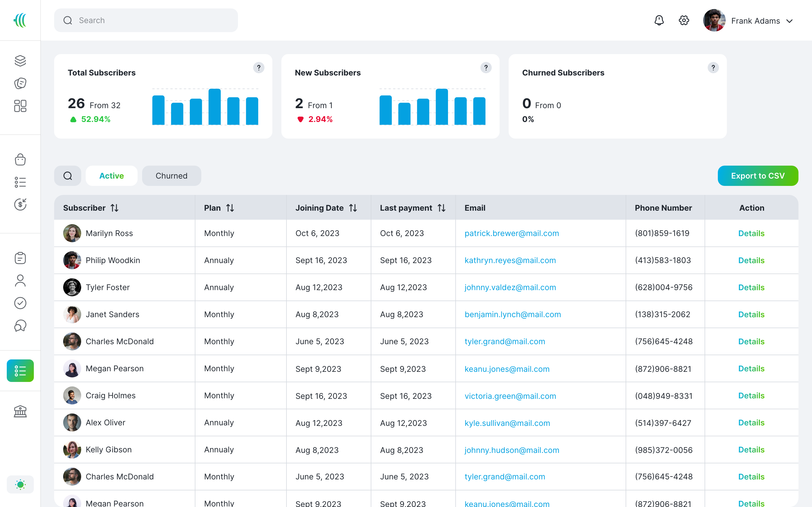Open notifications bell icon
This screenshot has height=507, width=812.
tap(659, 21)
